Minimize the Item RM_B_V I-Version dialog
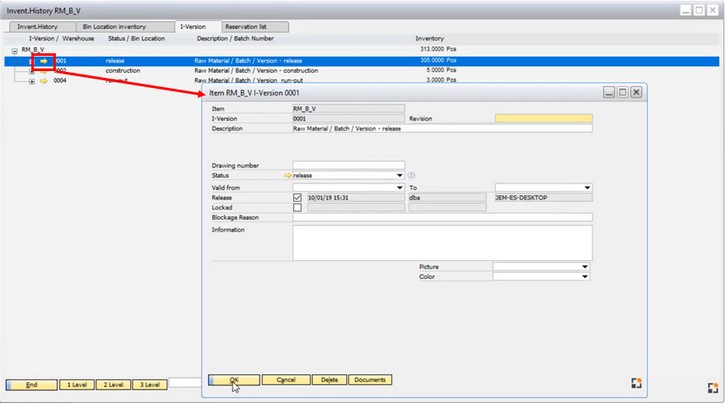 tap(607, 92)
